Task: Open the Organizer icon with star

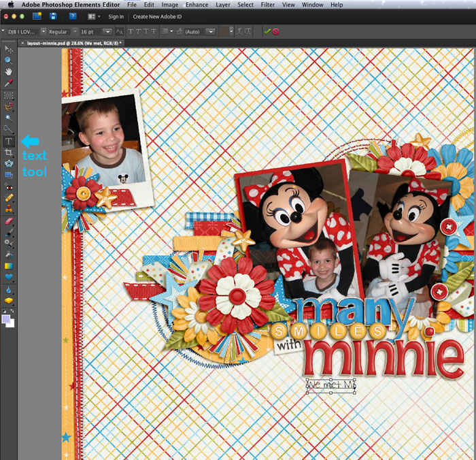Action: (37, 16)
